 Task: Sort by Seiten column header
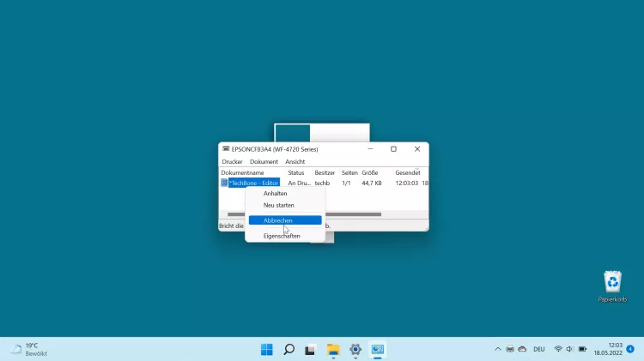(x=350, y=172)
